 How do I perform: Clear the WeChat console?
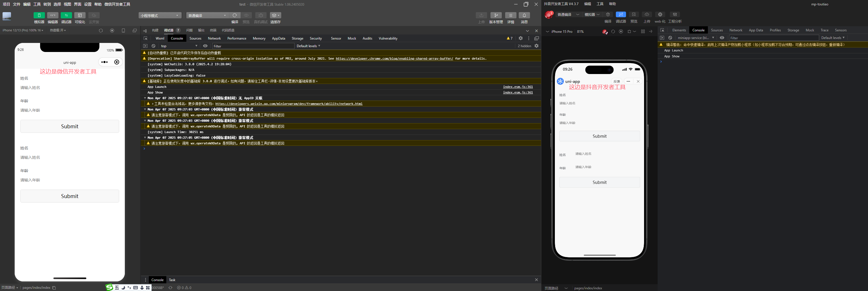(153, 46)
